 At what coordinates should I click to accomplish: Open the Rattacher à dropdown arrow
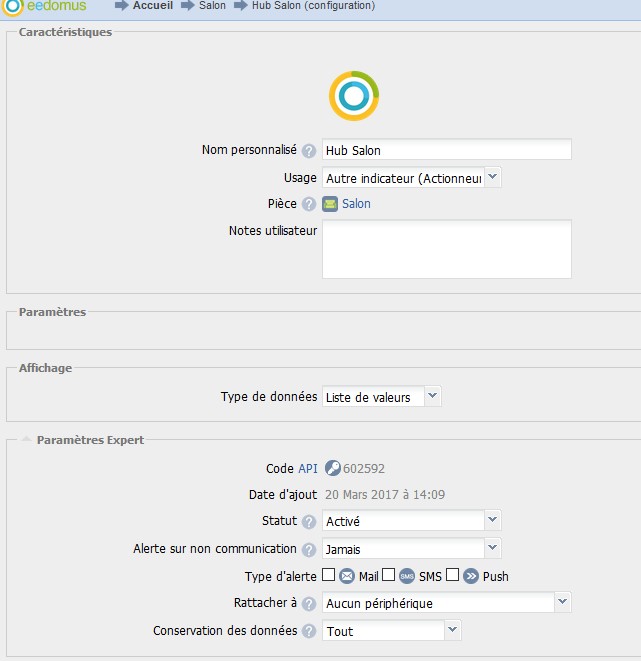coord(563,602)
